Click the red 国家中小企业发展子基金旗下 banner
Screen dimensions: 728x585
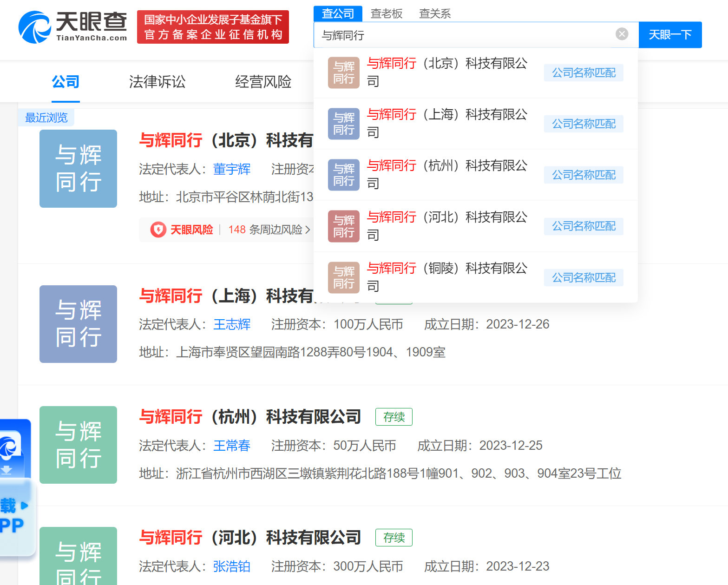tap(213, 27)
